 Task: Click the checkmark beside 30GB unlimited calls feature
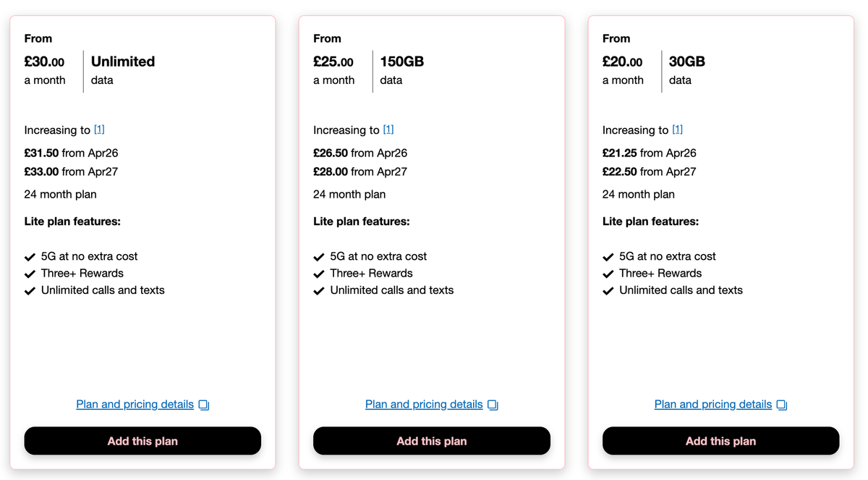point(608,290)
